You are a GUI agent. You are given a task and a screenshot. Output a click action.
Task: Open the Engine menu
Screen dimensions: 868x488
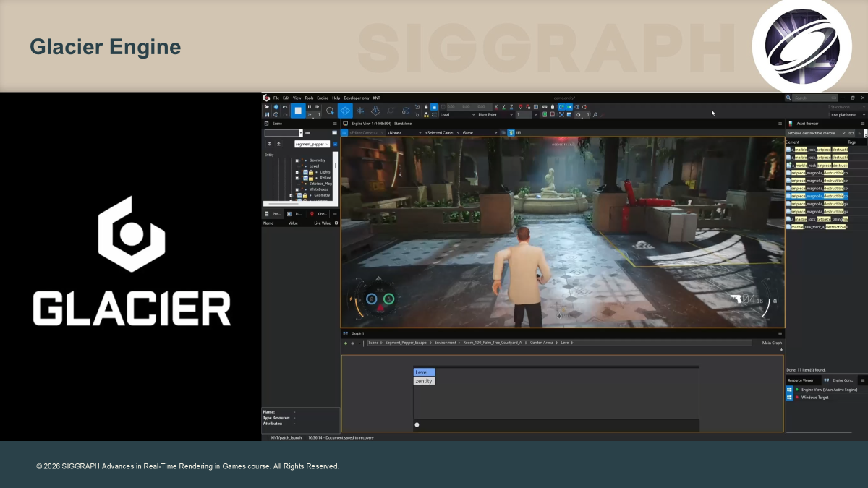323,98
